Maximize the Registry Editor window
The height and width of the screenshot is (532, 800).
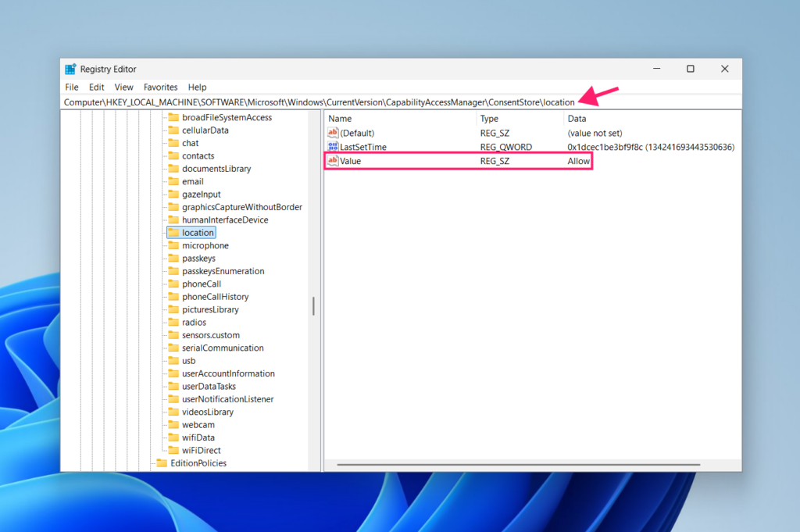pos(691,69)
